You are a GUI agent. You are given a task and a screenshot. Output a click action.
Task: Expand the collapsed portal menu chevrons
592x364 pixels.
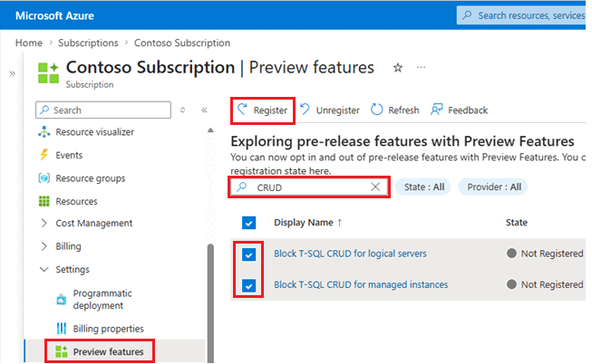point(12,73)
